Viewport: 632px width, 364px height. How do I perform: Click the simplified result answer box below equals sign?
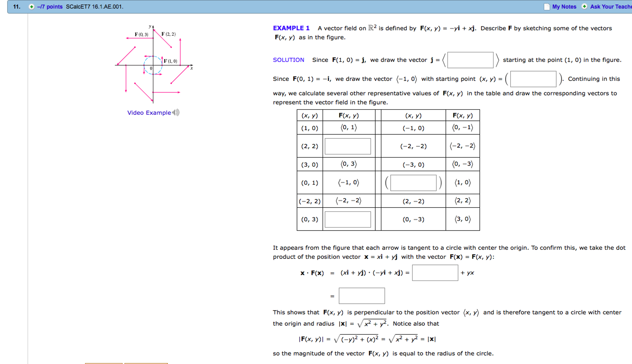361,296
